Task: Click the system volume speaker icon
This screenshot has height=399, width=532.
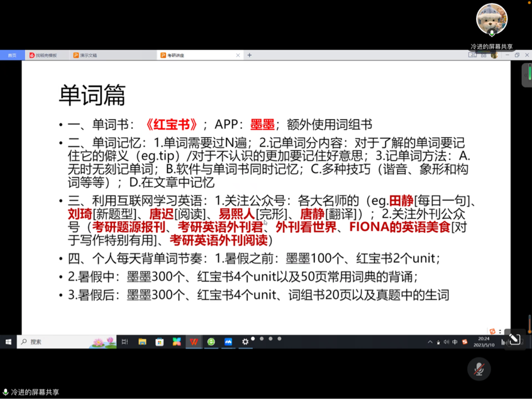Action: (446, 342)
